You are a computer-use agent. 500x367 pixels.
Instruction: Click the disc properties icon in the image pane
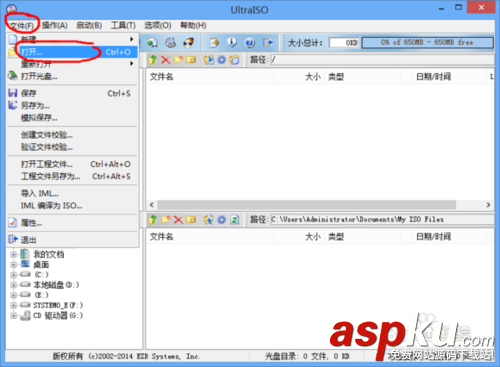coord(209,60)
